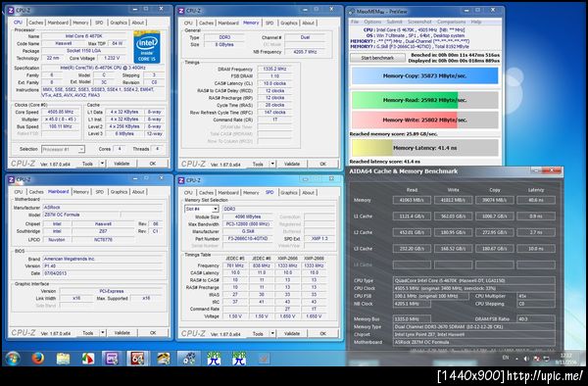Click the second Super PI taskbar icon
The width and height of the screenshot is (588, 386).
point(239,359)
